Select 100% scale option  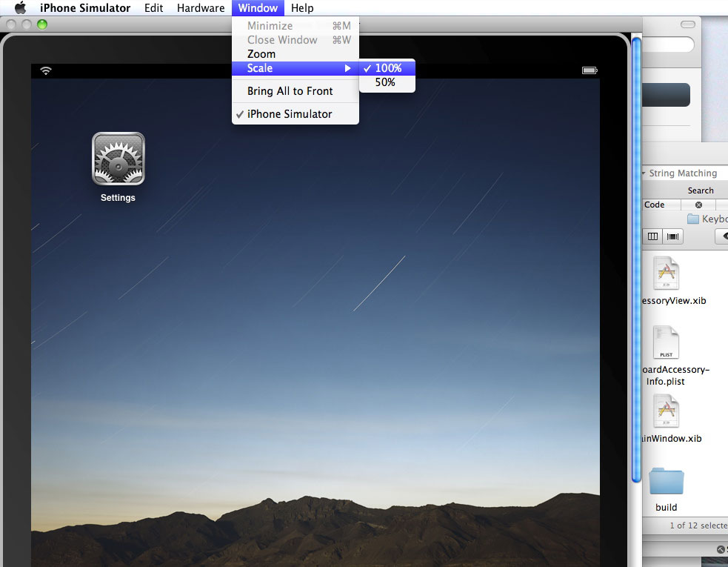pyautogui.click(x=387, y=68)
